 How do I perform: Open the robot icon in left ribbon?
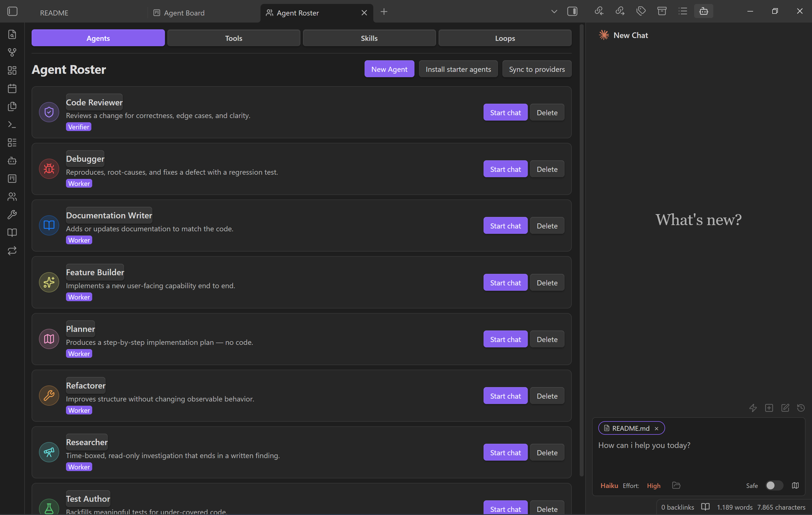coord(12,160)
